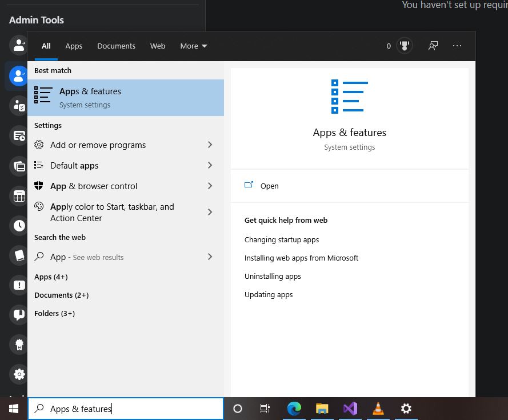Open Task View from the taskbar
This screenshot has width=508, height=420.
coord(265,409)
